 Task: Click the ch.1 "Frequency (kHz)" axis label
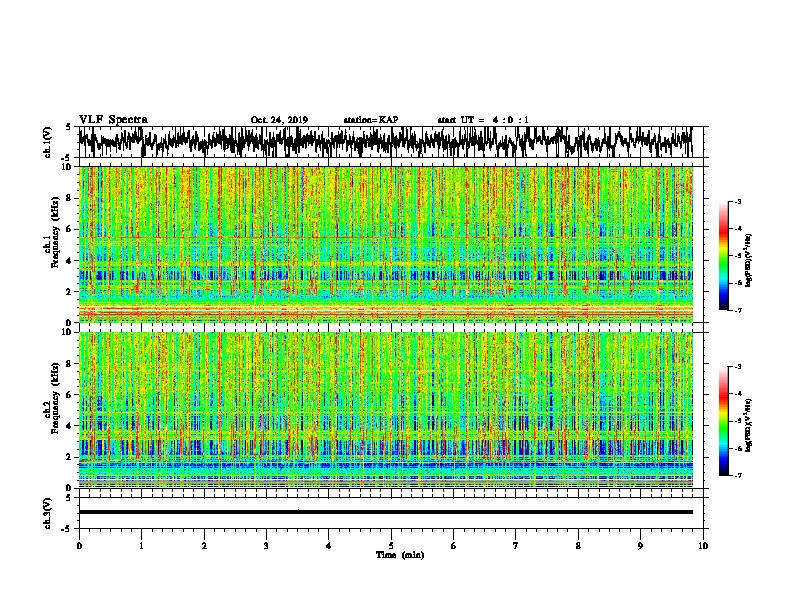pyautogui.click(x=55, y=233)
